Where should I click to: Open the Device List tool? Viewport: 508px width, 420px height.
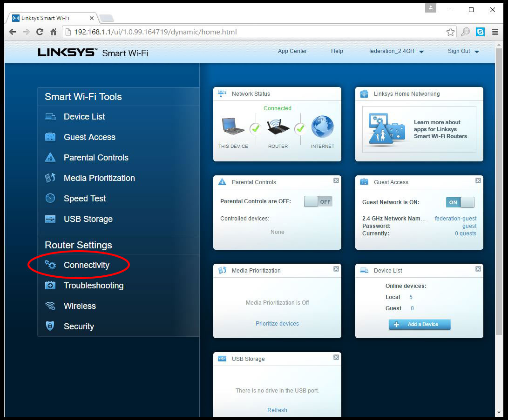(84, 116)
